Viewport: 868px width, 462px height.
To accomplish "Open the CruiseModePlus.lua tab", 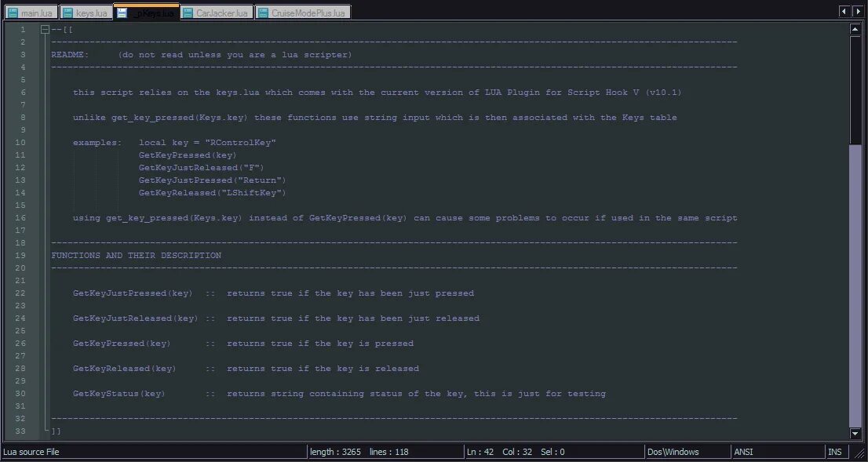I will [x=302, y=13].
